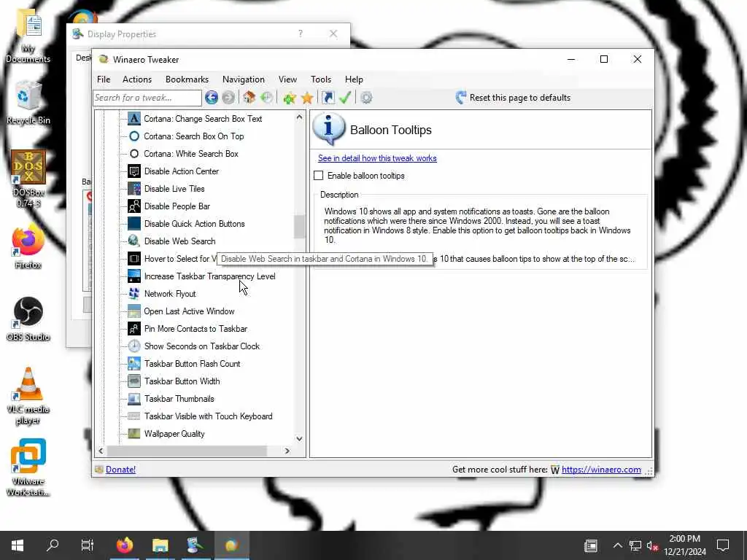747x560 pixels.
Task: Add bookmark with green plus star icon
Action: click(x=289, y=98)
